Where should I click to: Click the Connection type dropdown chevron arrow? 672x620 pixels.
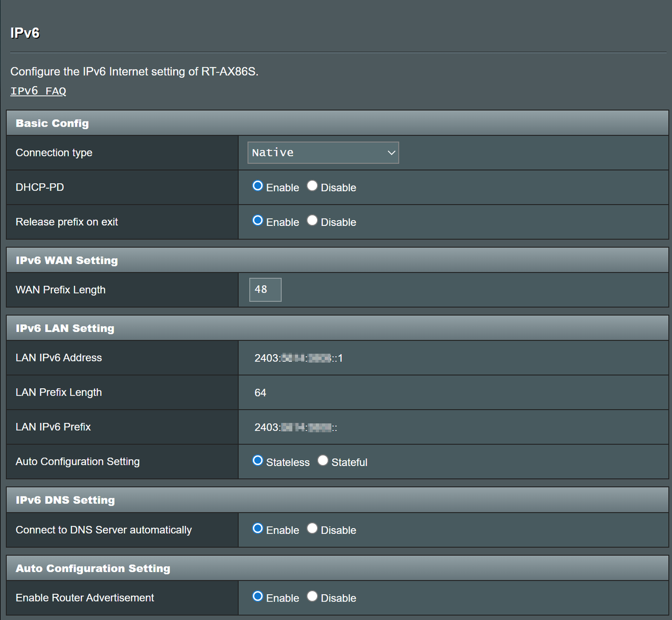(x=391, y=152)
